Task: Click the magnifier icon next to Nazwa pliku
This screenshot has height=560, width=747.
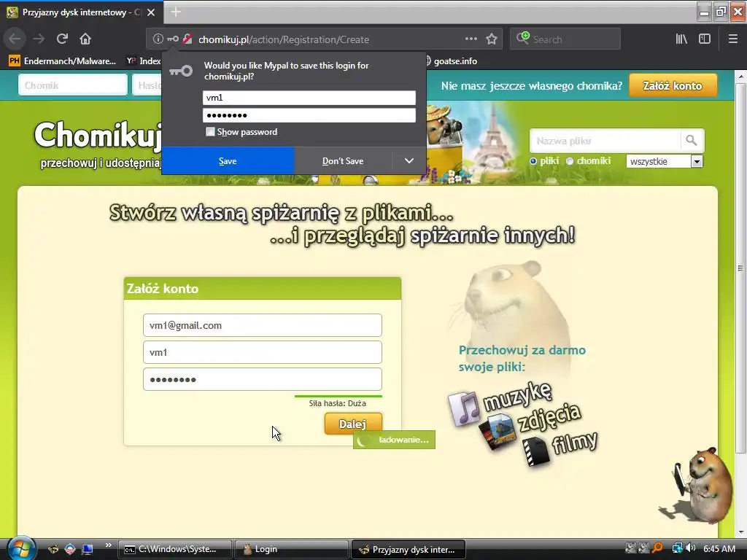Action: coord(692,141)
